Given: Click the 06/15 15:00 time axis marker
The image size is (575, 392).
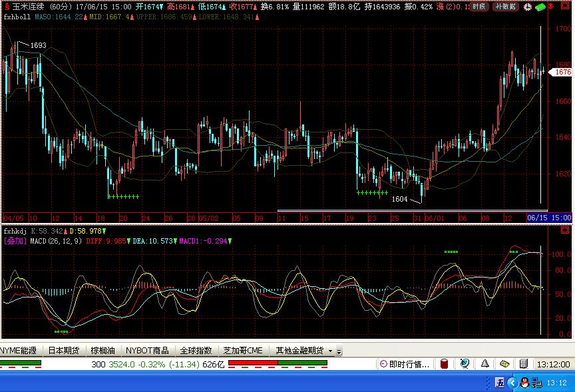Looking at the screenshot, I should click(x=549, y=218).
